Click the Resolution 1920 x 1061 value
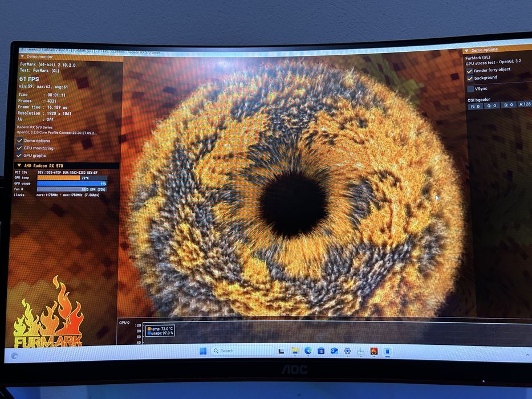 pos(59,113)
